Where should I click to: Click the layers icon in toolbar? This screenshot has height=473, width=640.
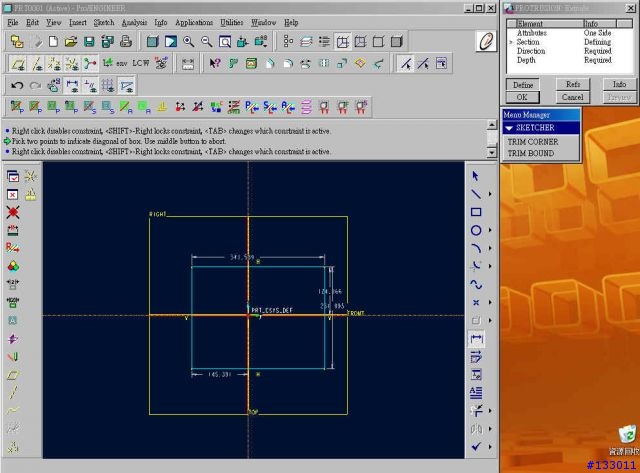point(306,41)
